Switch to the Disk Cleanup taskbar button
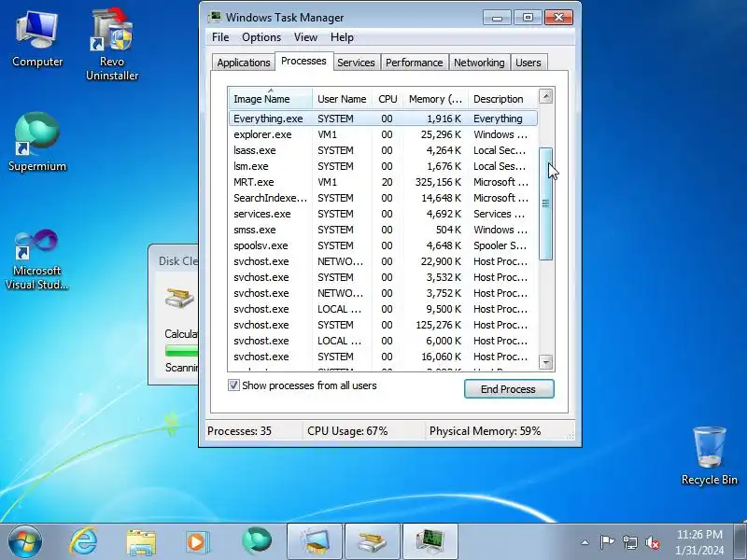747x560 pixels. click(372, 542)
